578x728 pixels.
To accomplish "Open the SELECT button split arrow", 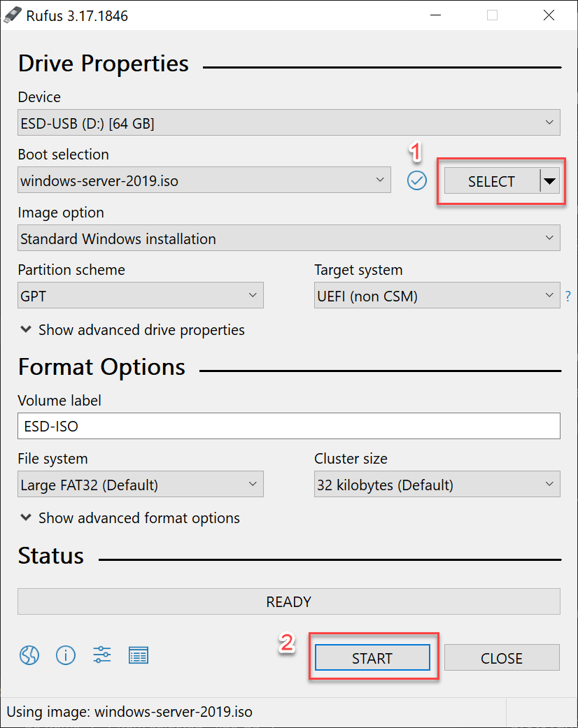I will [551, 182].
